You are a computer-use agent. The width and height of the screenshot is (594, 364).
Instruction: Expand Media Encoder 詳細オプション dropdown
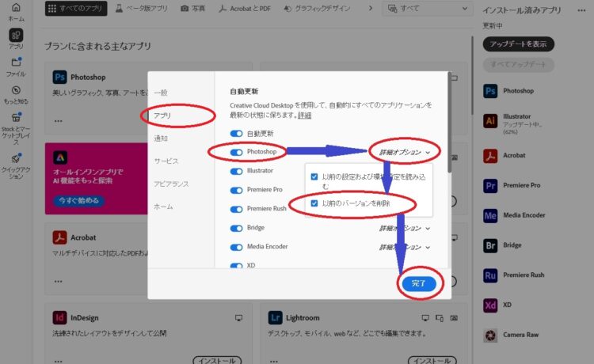click(x=405, y=247)
